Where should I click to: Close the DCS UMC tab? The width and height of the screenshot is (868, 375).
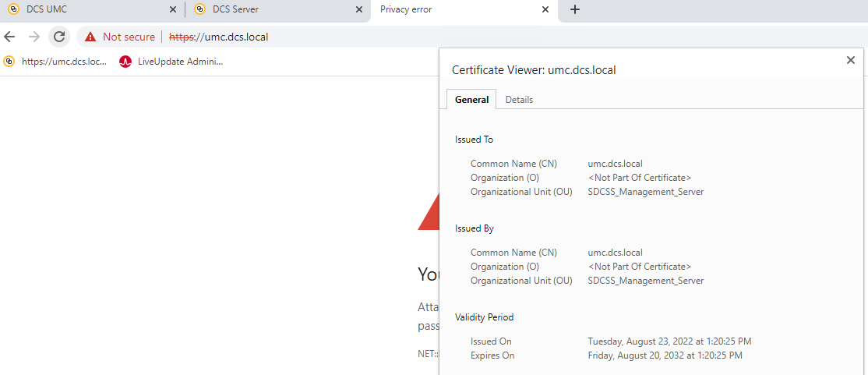[173, 9]
